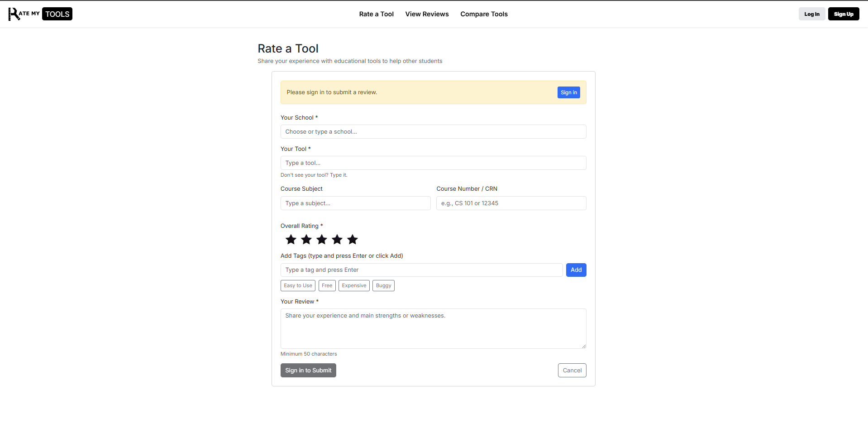
Task: Go to Compare Tools page
Action: (484, 14)
